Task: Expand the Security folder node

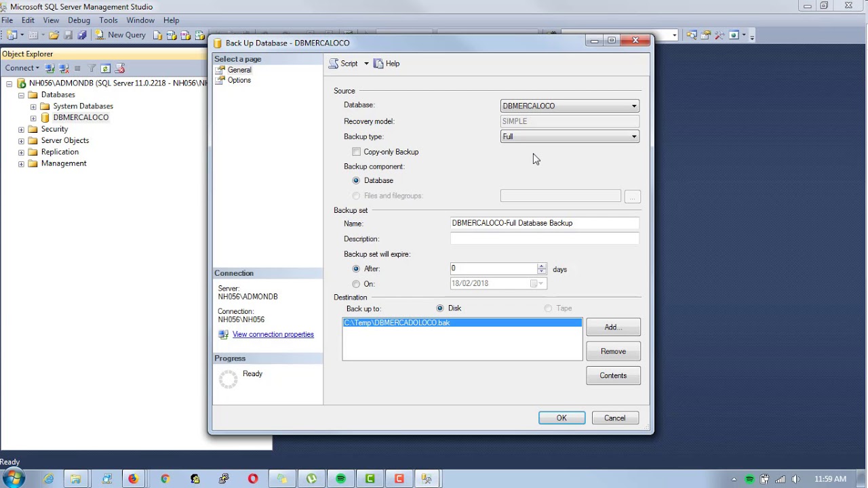Action: click(x=22, y=129)
